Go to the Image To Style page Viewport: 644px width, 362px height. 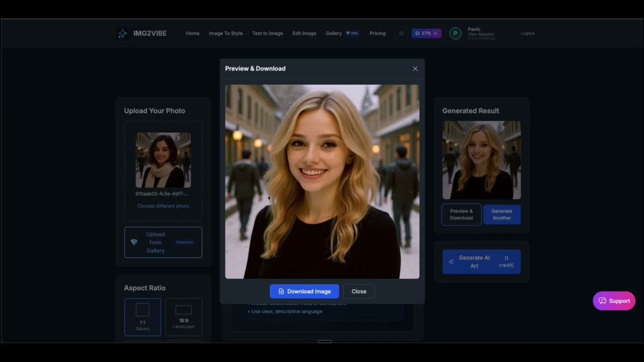(x=225, y=34)
